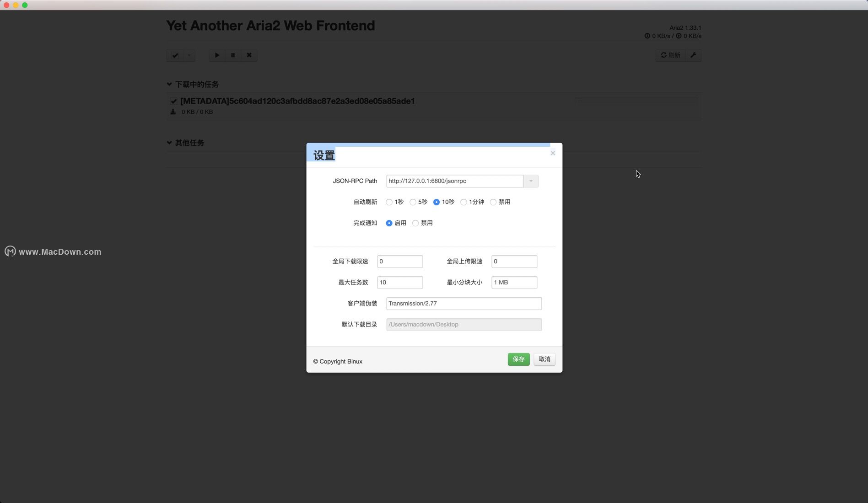Click the 全局下载限速 input field
This screenshot has height=503, width=868.
pyautogui.click(x=400, y=262)
